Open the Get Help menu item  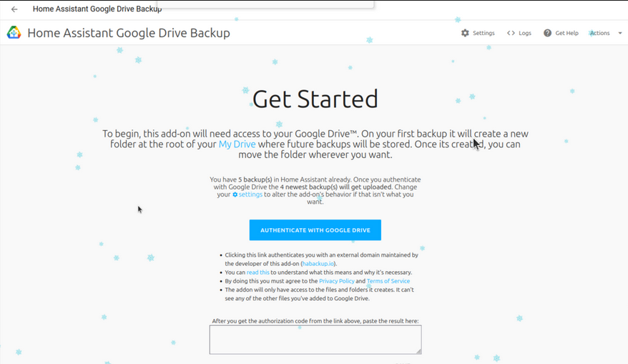coord(561,33)
